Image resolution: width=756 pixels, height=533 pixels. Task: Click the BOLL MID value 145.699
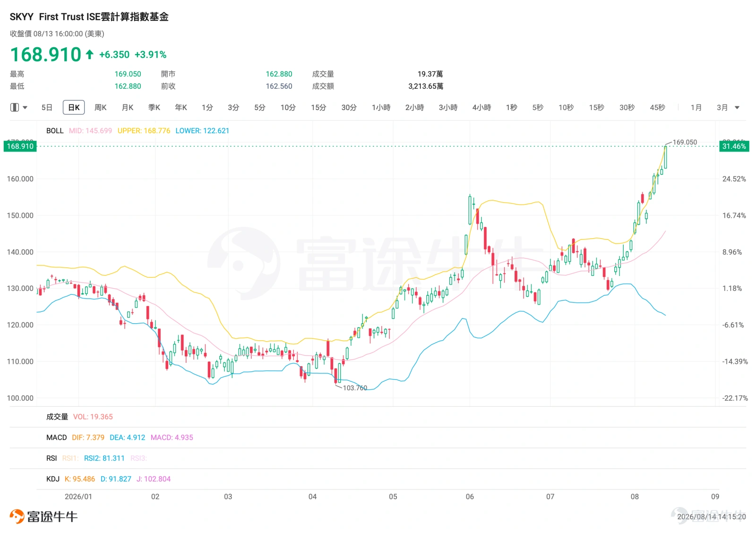pos(91,131)
